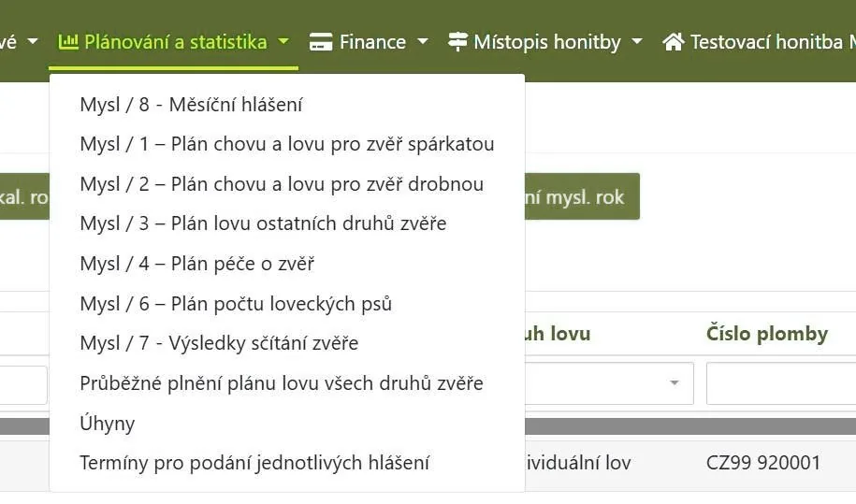Open the Úhyny menu entry
This screenshot has height=504, width=856.
click(107, 424)
